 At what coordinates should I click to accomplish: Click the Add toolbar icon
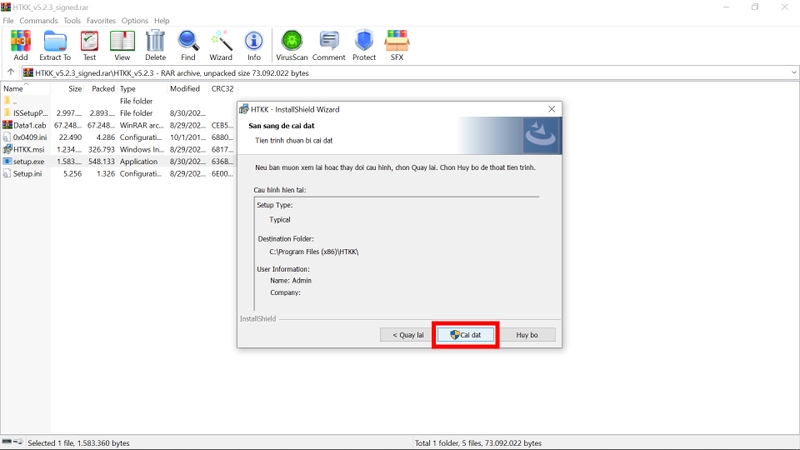coord(20,45)
